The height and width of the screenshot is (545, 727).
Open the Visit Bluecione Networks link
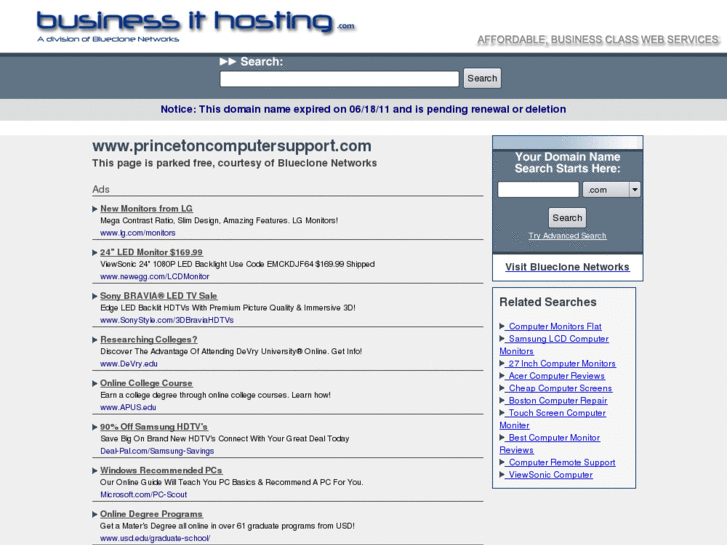[567, 267]
